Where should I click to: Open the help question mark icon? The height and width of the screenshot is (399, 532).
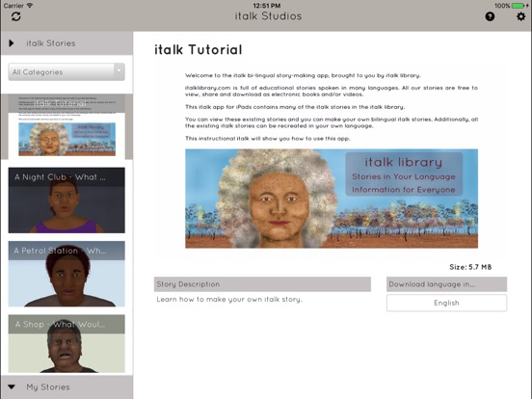click(490, 16)
